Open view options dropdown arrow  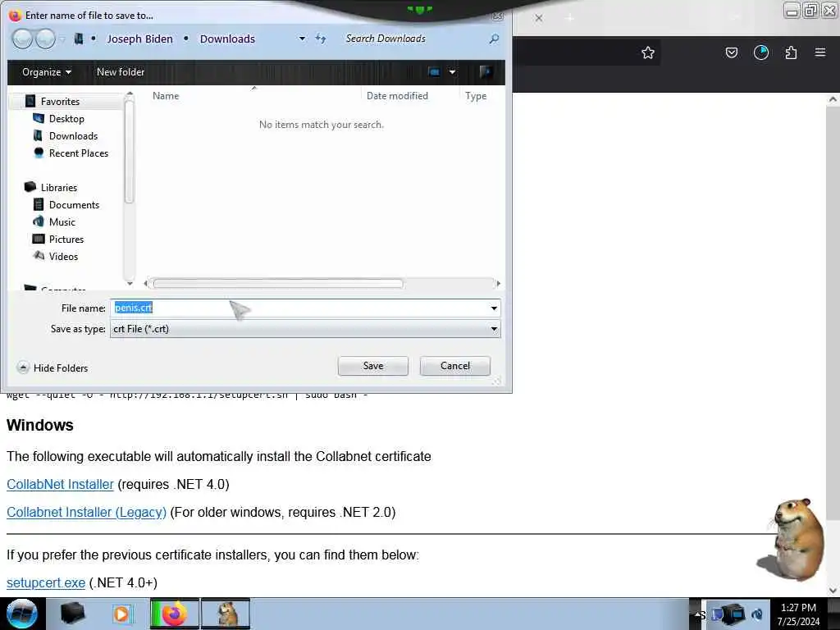click(453, 72)
